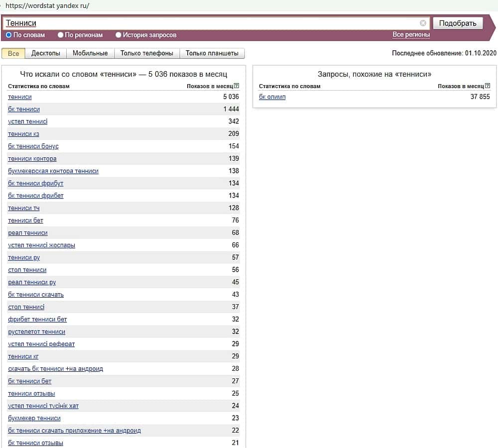Click 'скачать бк тенниси +на андроид' link
The height and width of the screenshot is (448, 498).
(x=56, y=369)
